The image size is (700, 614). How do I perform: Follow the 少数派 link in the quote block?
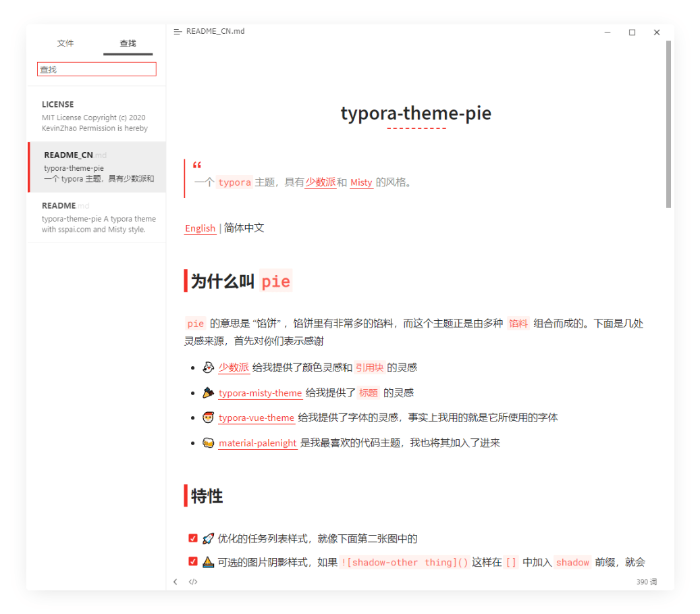coord(321,182)
